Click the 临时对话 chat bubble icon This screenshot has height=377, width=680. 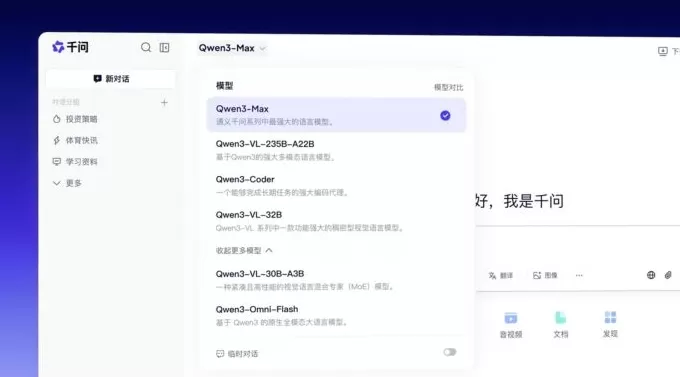[x=220, y=354]
